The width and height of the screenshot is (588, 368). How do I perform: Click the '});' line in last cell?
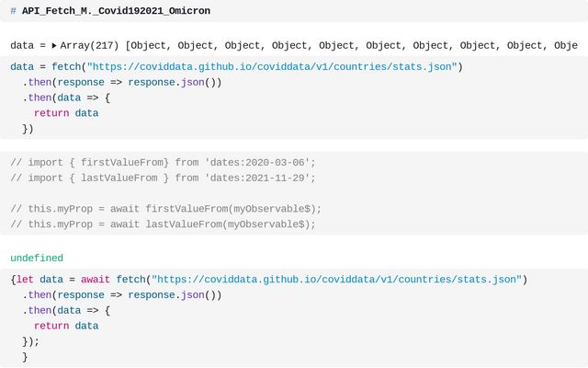point(30,341)
